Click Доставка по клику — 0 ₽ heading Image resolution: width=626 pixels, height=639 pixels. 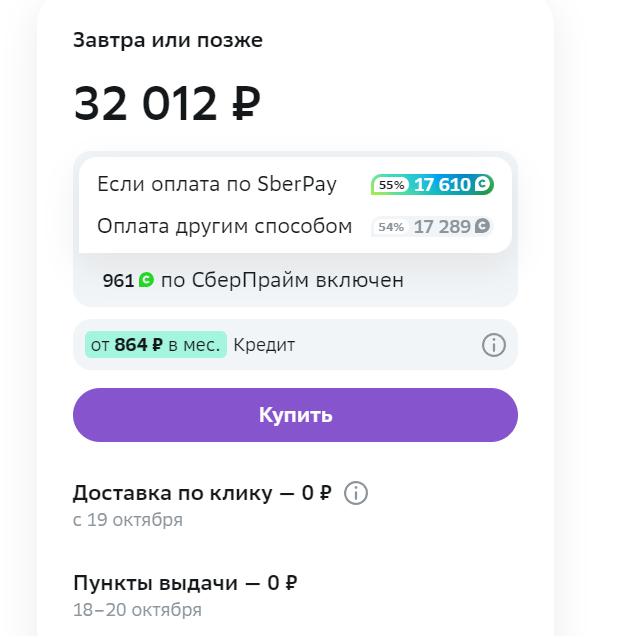[202, 493]
